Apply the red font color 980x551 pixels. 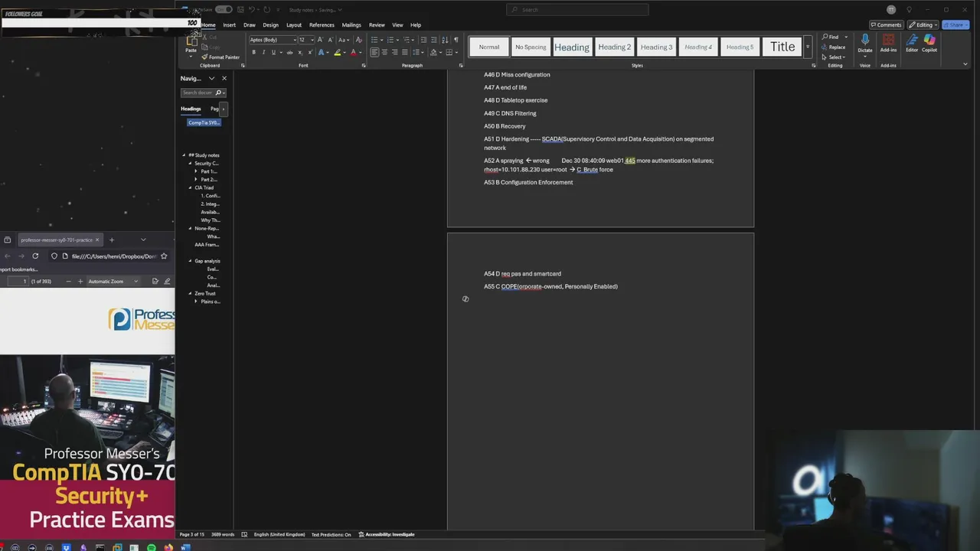pyautogui.click(x=353, y=52)
